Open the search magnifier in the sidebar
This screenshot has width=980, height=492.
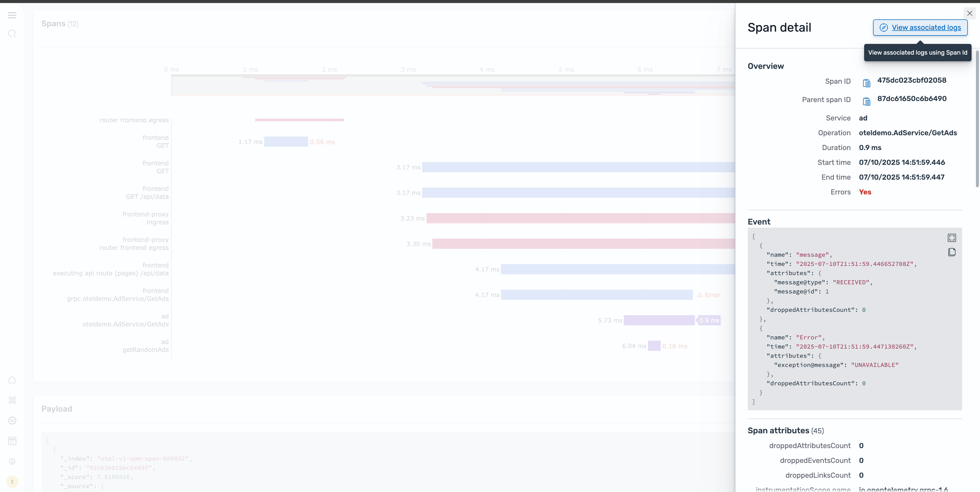click(12, 34)
